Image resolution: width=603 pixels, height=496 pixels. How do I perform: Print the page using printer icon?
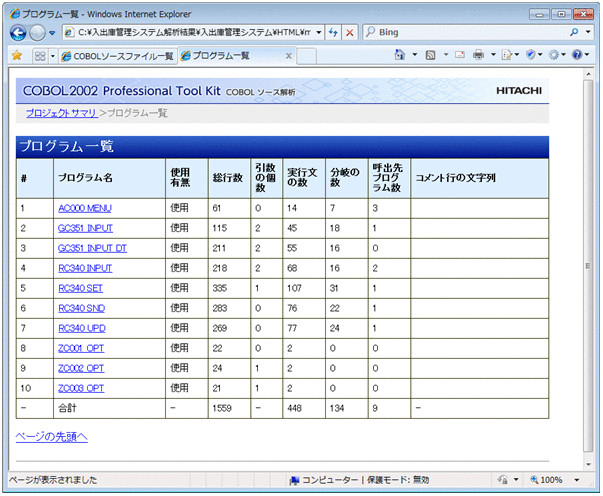coord(478,55)
